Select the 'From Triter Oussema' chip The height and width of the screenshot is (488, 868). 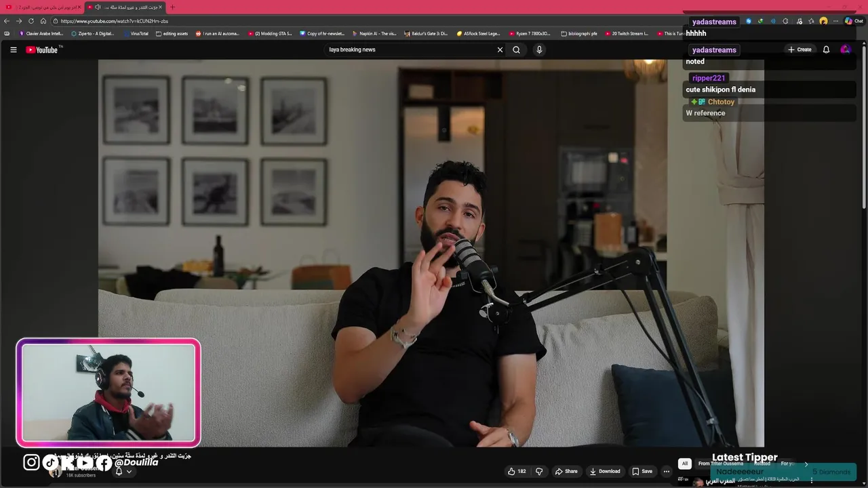tap(721, 464)
